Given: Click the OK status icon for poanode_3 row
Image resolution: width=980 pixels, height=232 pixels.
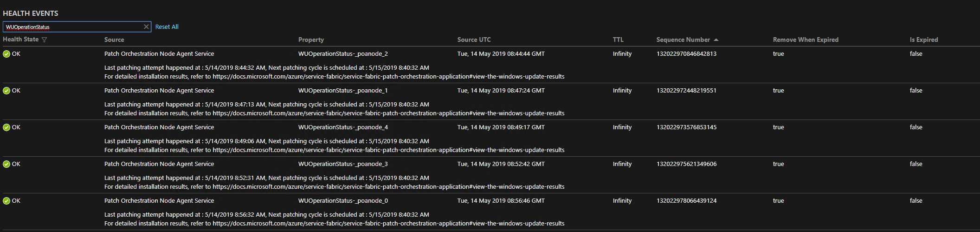Looking at the screenshot, I should pos(6,164).
